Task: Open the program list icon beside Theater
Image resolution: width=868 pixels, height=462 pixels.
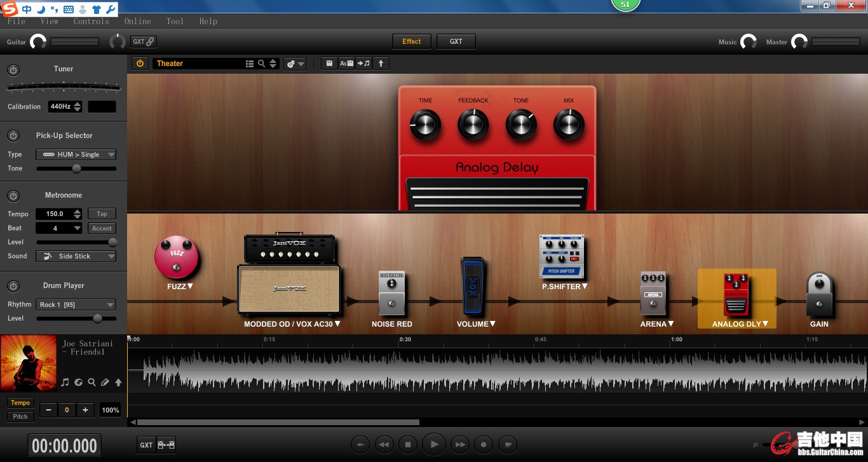Action: coord(250,64)
